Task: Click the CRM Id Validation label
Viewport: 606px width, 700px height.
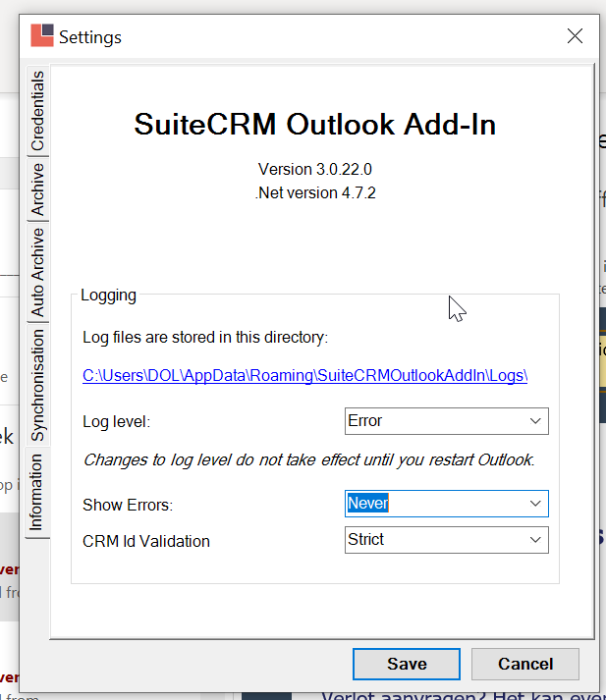Action: point(146,541)
